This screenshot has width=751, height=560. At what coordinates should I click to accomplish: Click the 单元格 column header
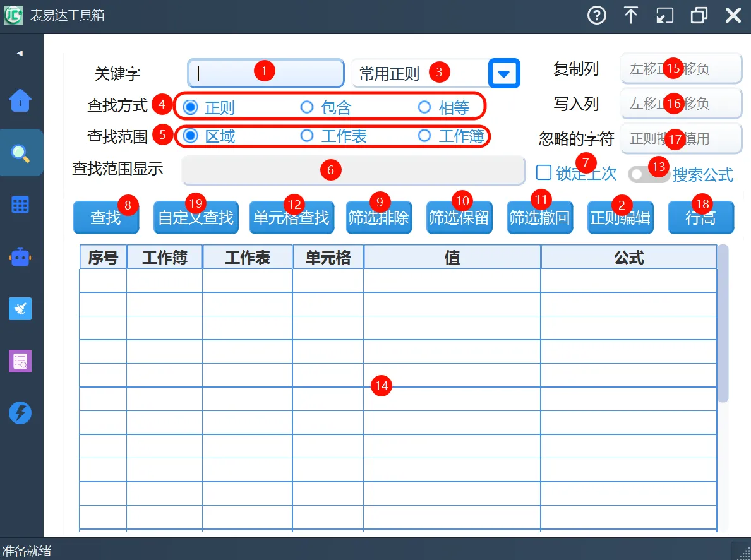tap(328, 257)
